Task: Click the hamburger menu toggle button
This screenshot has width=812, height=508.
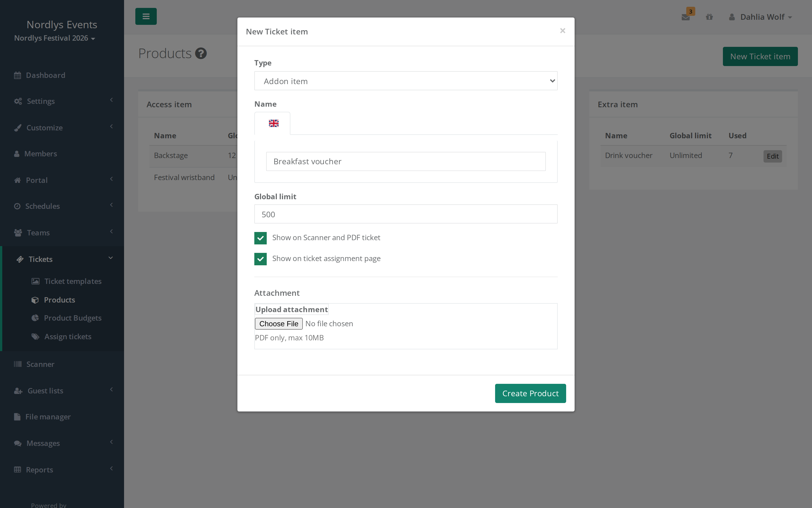Action: [x=145, y=16]
